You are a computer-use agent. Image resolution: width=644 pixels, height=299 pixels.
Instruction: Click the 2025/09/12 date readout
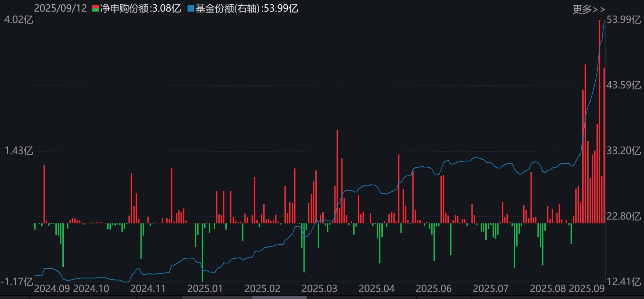pos(60,9)
